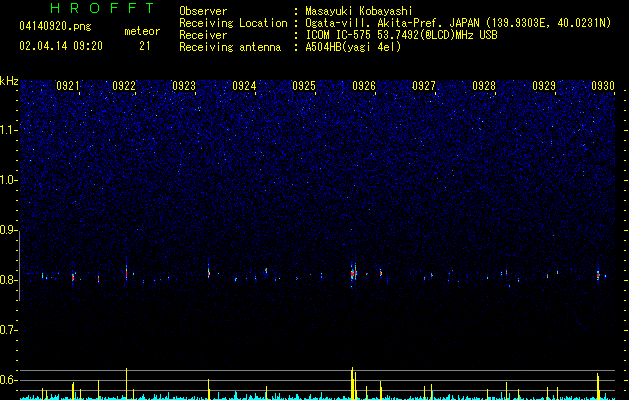Click the HROFFT title text
629x400 pixels.
pos(103,8)
